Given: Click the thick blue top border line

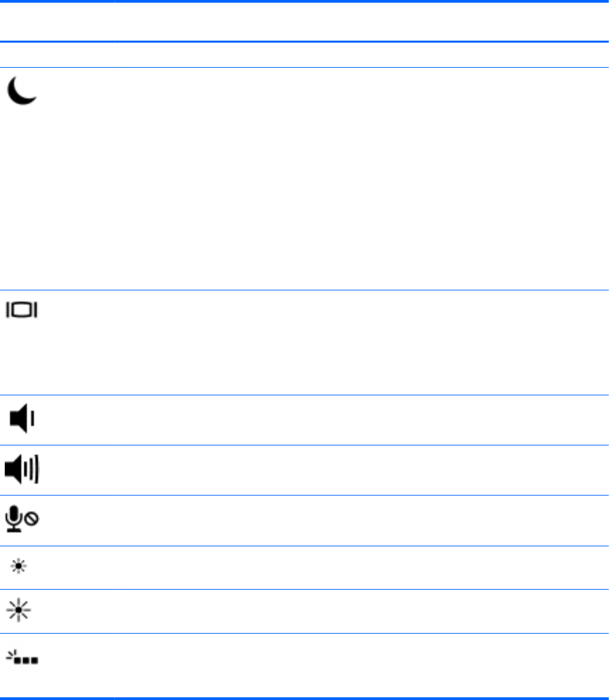Looking at the screenshot, I should click(304, 1).
